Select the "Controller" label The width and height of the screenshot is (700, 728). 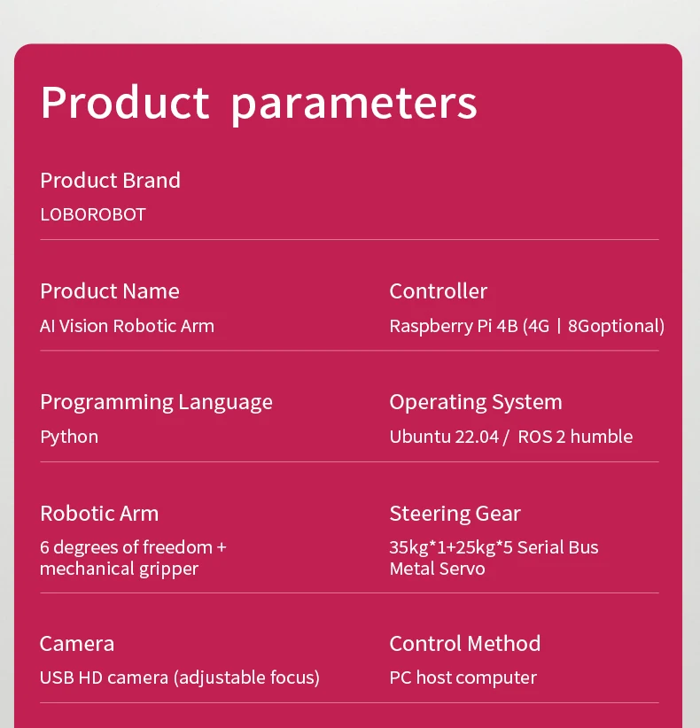point(438,291)
